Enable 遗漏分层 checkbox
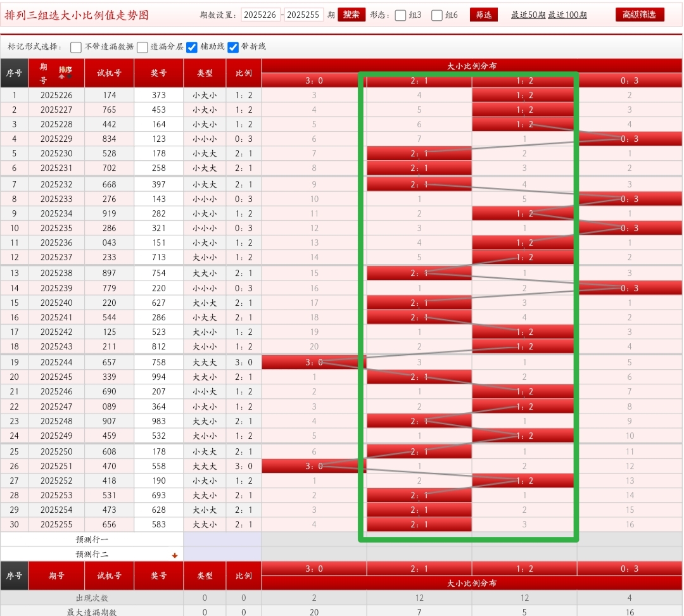Viewport: 684px width, 616px height. [x=142, y=47]
